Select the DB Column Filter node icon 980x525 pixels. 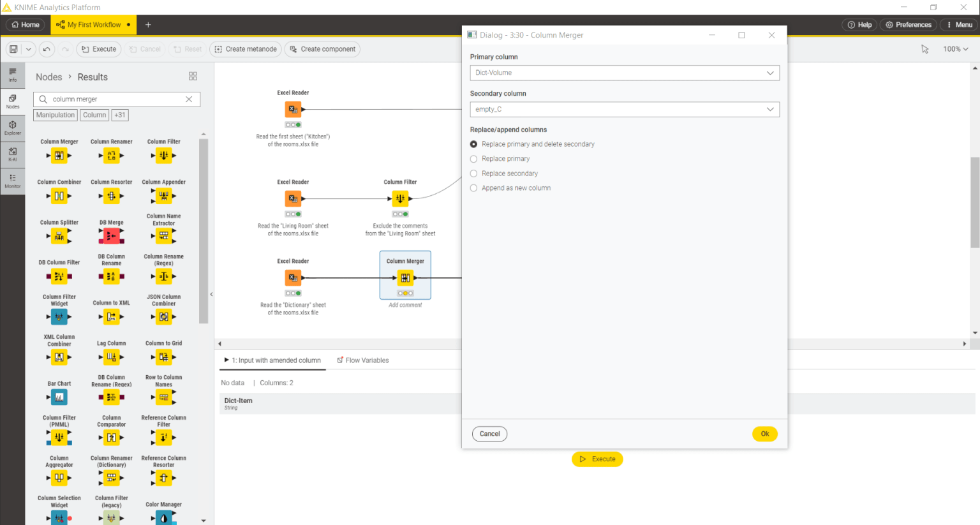(x=59, y=276)
